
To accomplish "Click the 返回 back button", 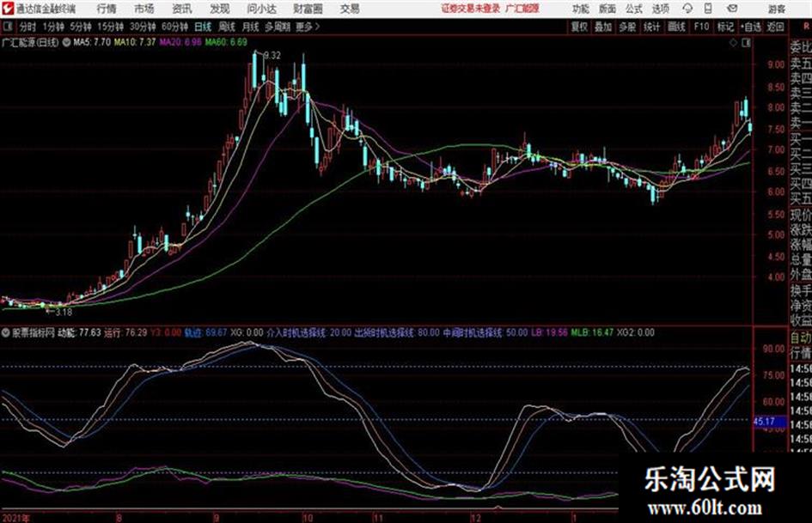I will (x=775, y=27).
